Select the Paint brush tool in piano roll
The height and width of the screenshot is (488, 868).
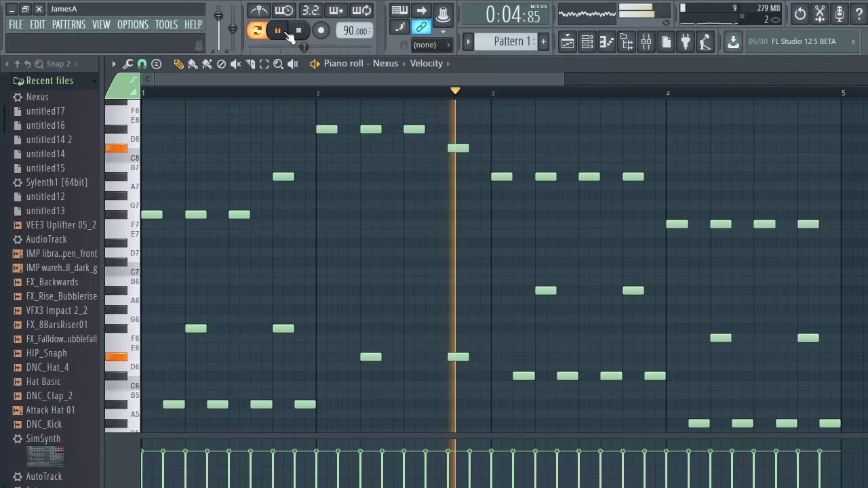[193, 64]
